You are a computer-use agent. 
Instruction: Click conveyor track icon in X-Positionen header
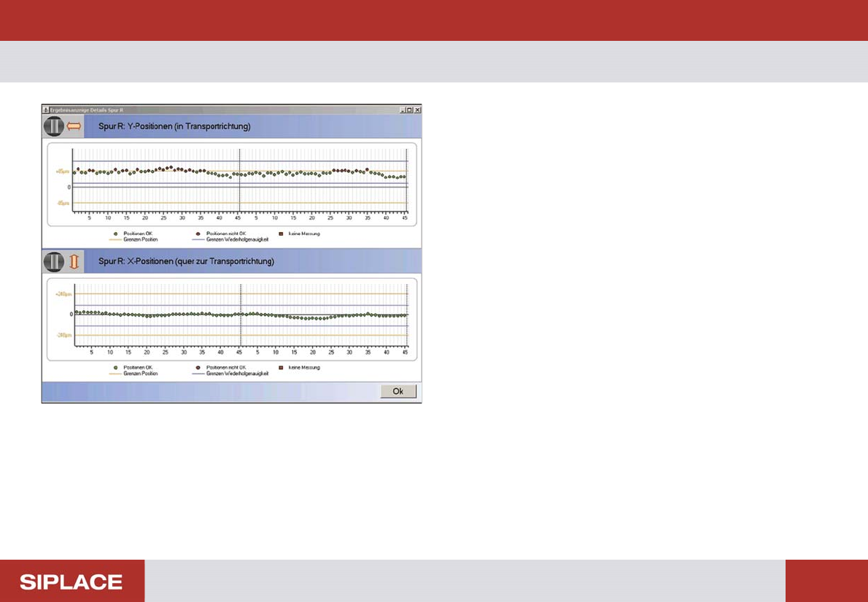[x=54, y=261]
